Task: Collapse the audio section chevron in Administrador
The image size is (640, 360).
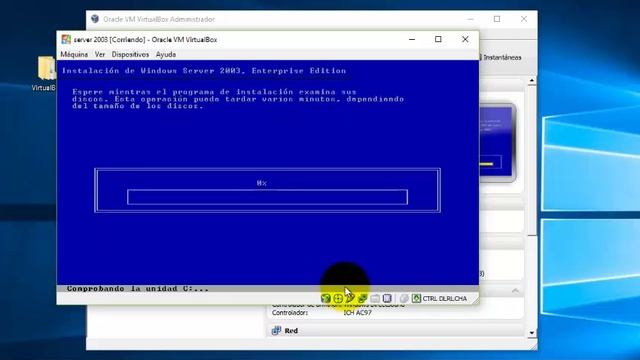Action: click(515, 291)
